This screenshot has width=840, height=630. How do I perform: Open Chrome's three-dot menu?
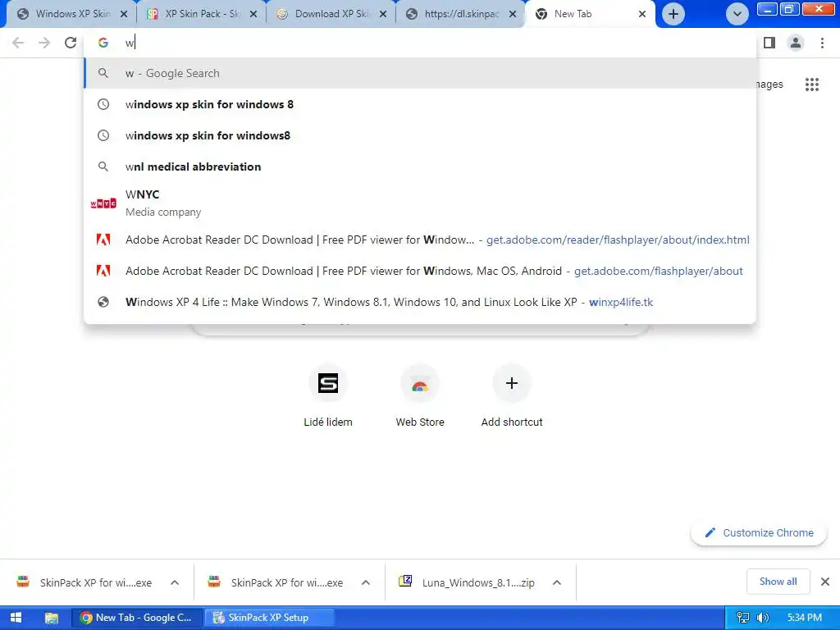click(x=822, y=43)
